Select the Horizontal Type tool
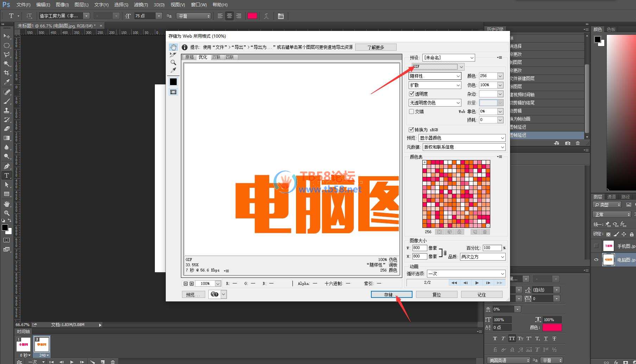This screenshot has height=364, width=636. [7, 175]
